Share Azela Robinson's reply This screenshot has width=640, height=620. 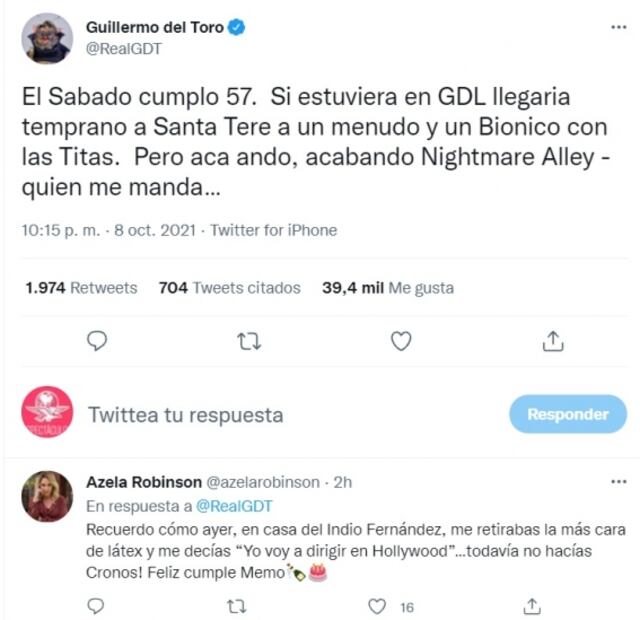(533, 605)
